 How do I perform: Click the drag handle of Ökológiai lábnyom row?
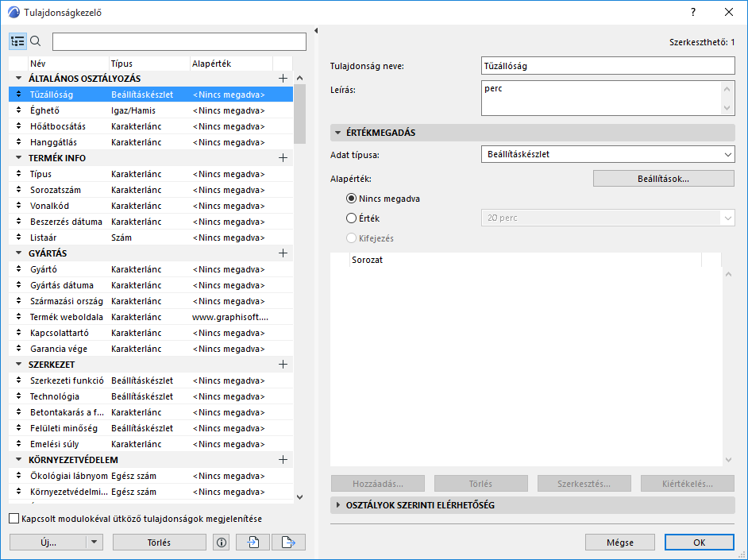[x=18, y=476]
